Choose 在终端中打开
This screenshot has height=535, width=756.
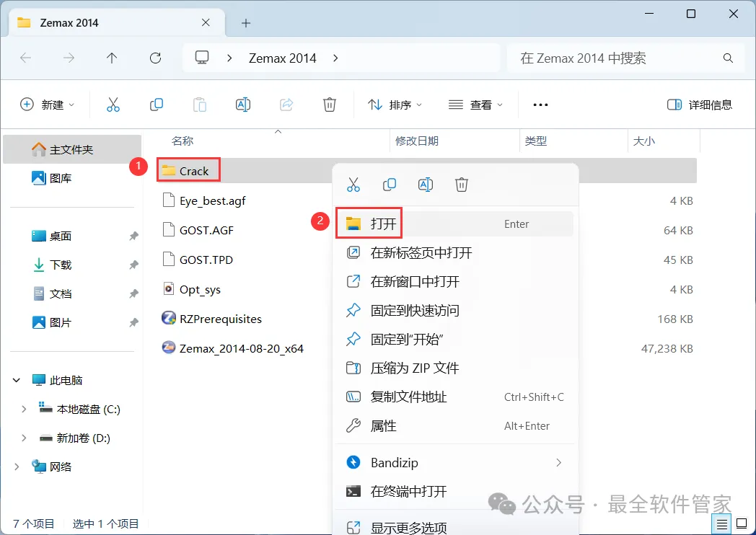coord(454,492)
